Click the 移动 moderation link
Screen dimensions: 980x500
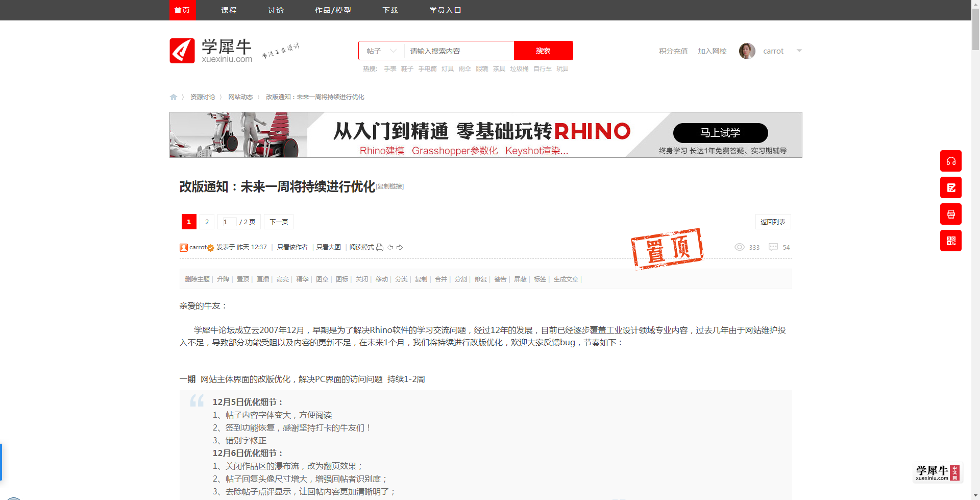(x=382, y=279)
